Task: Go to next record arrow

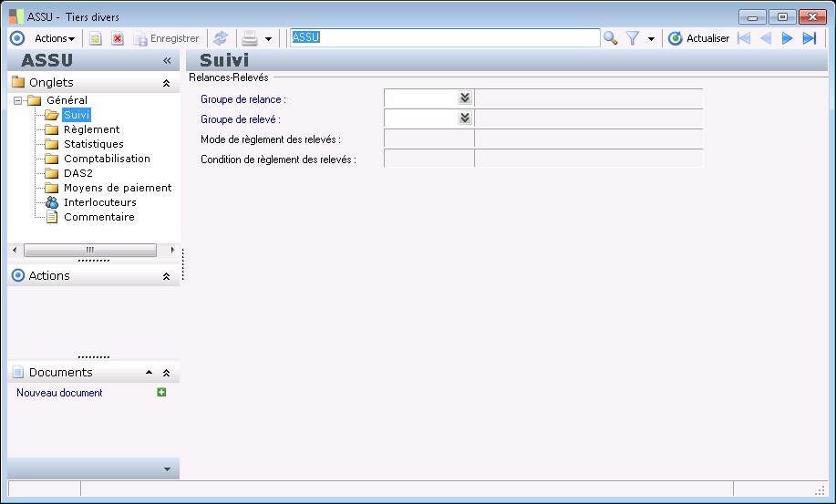Action: 787,38
